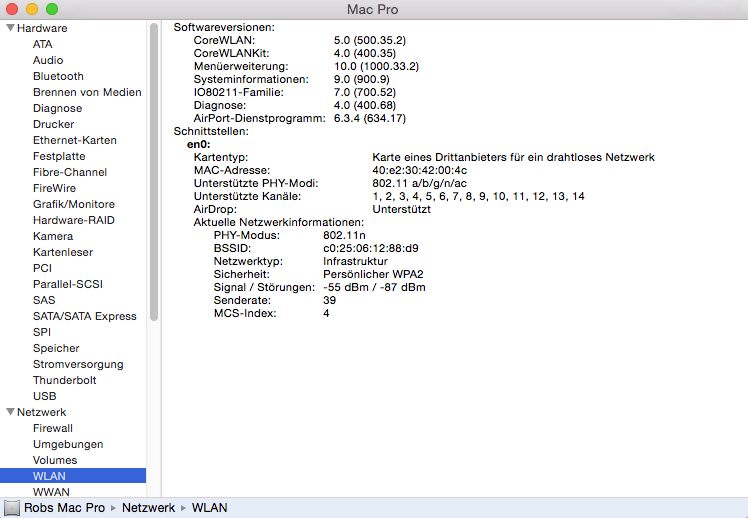Select Fibre-Channel in the sidebar
The image size is (748, 518).
70,172
